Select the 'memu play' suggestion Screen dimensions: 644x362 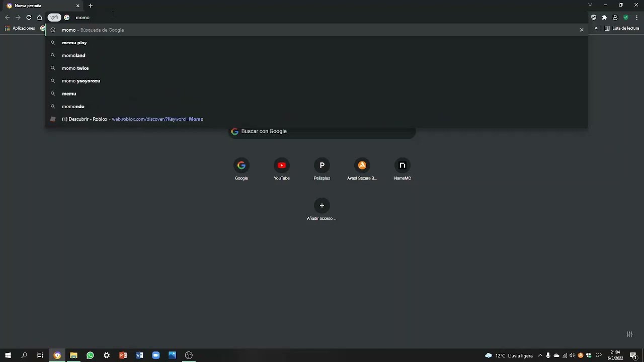pyautogui.click(x=316, y=43)
